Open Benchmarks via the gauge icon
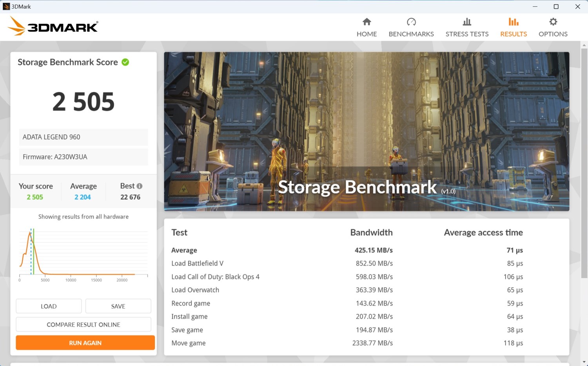Viewport: 588px width, 366px height. point(411,22)
